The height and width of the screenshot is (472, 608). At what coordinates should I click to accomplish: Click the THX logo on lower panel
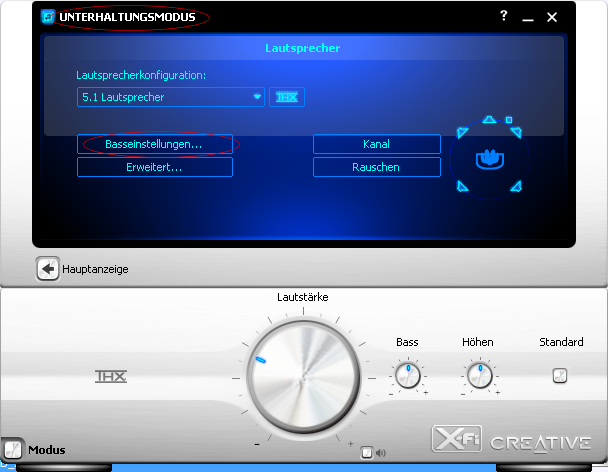coord(111,376)
